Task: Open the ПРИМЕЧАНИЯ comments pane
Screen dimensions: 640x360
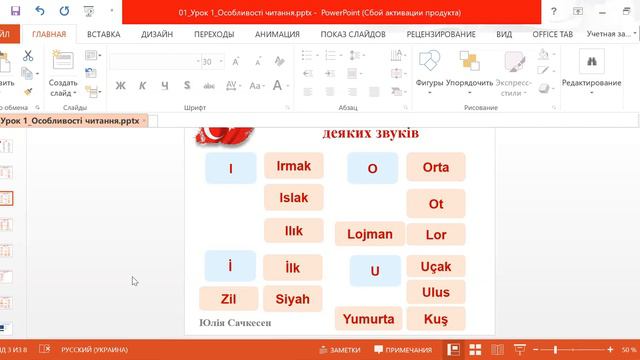Action: pos(403,350)
